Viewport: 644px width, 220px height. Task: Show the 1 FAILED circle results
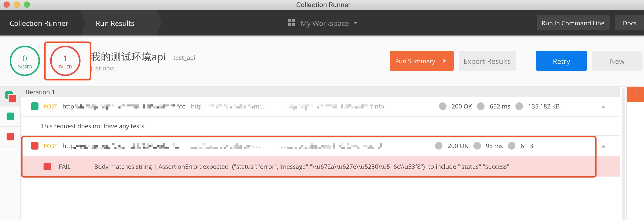pos(65,61)
